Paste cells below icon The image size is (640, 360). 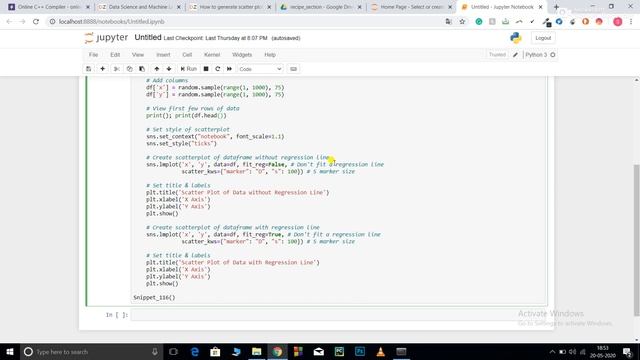point(142,69)
